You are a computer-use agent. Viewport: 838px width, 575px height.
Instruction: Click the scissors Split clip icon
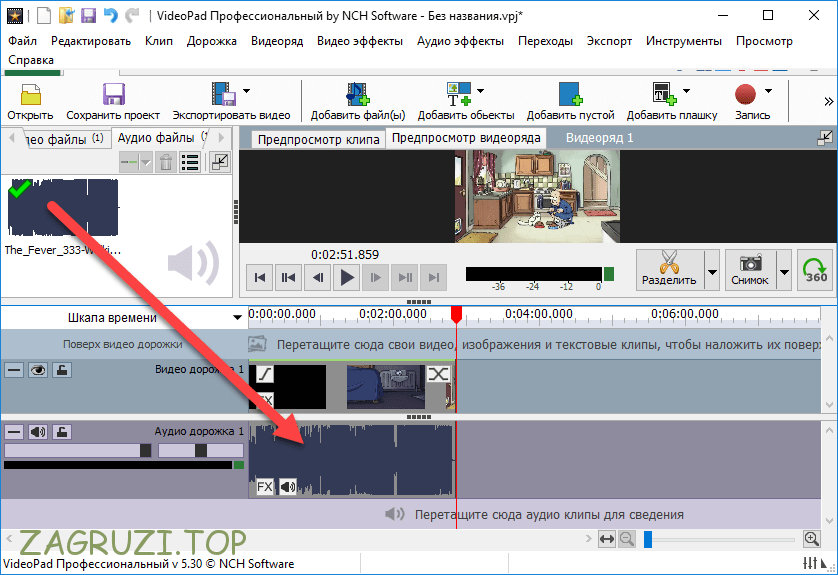pyautogui.click(x=668, y=263)
